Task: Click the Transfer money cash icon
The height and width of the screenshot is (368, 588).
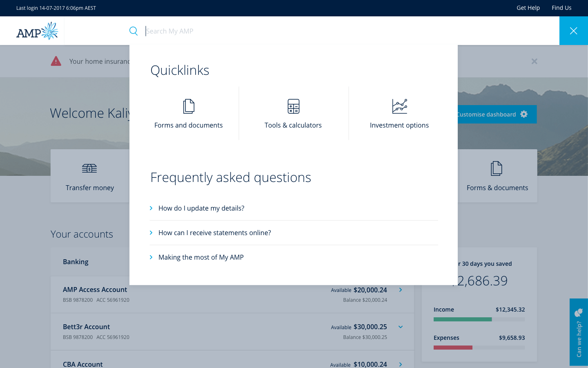Action: pyautogui.click(x=89, y=168)
